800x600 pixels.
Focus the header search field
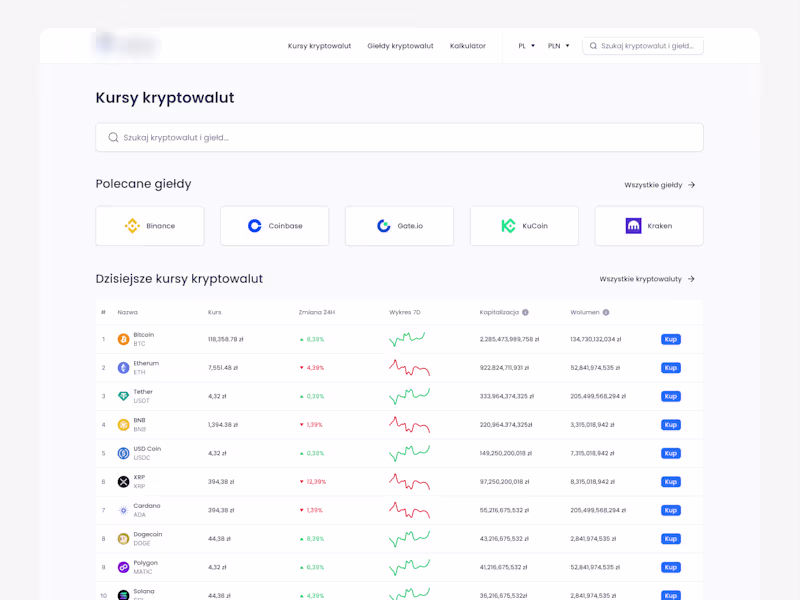(x=643, y=46)
